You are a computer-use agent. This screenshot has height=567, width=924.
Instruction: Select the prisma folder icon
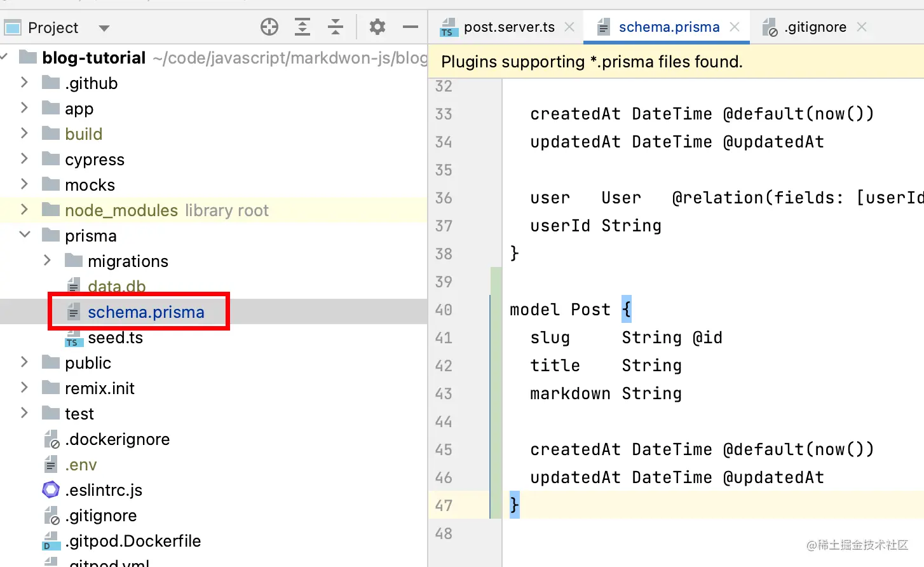point(51,235)
